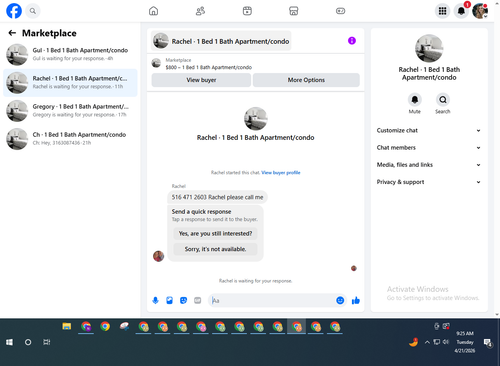Expand Media, files and links section
Image resolution: width=500 pixels, height=366 pixels.
pyautogui.click(x=429, y=165)
